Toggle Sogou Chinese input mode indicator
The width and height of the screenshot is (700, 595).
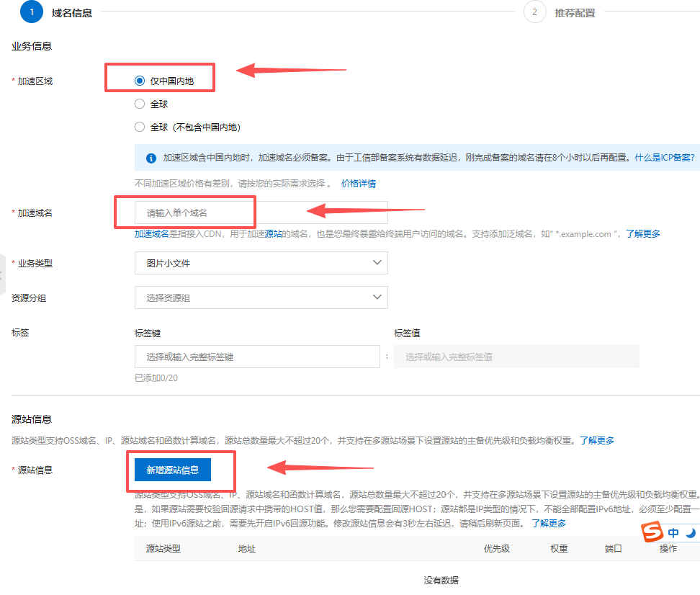[x=673, y=533]
